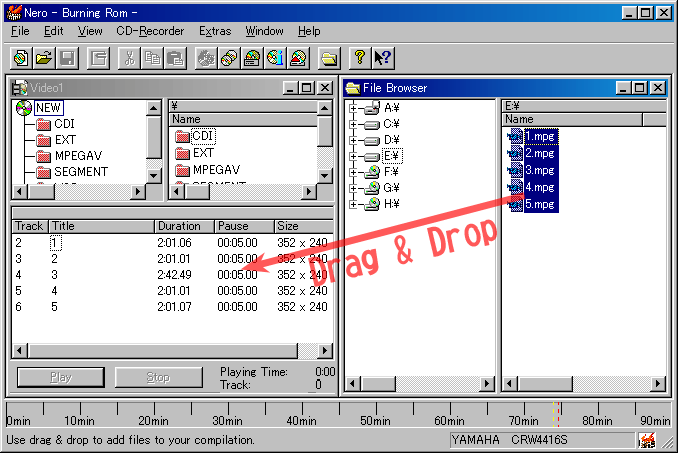Screen dimensions: 678x453
Task: Expand the A: drive node
Action: point(353,108)
